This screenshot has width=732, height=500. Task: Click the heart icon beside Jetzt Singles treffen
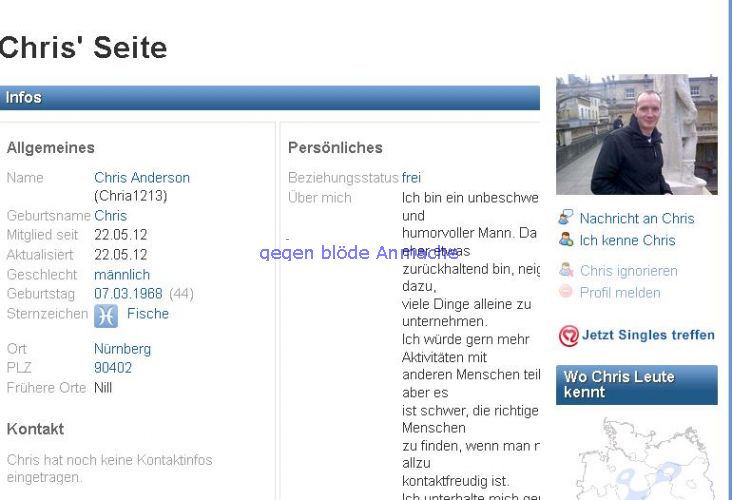click(568, 336)
